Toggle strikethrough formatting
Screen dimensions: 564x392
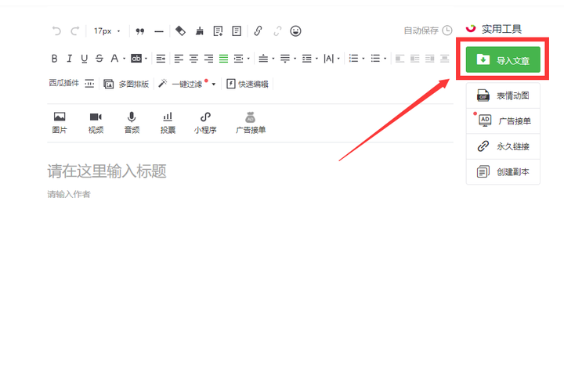click(x=99, y=58)
